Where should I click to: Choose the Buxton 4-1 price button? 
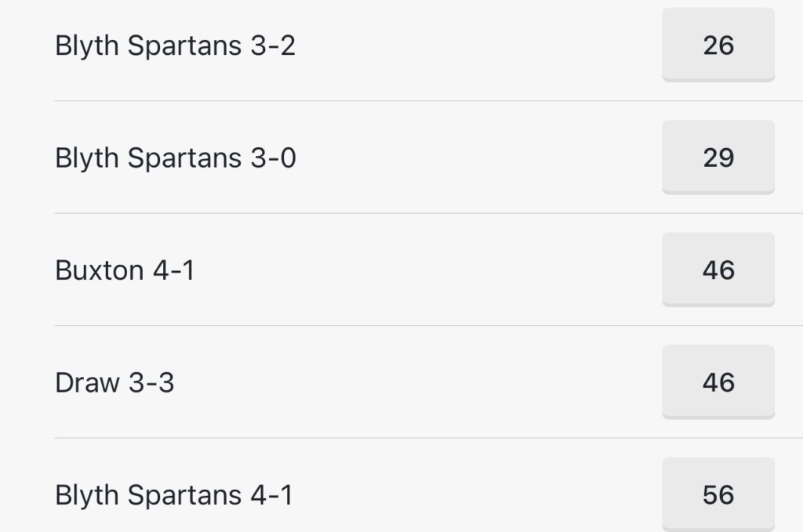coord(718,270)
